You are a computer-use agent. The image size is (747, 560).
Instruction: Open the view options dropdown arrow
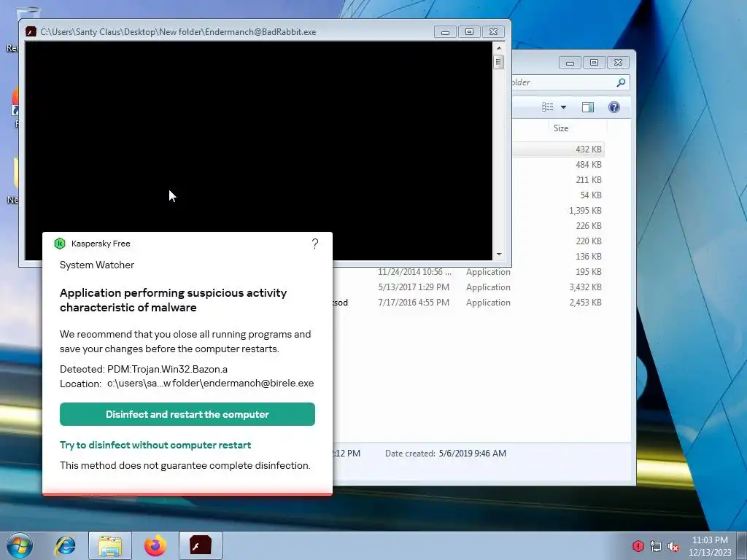564,107
